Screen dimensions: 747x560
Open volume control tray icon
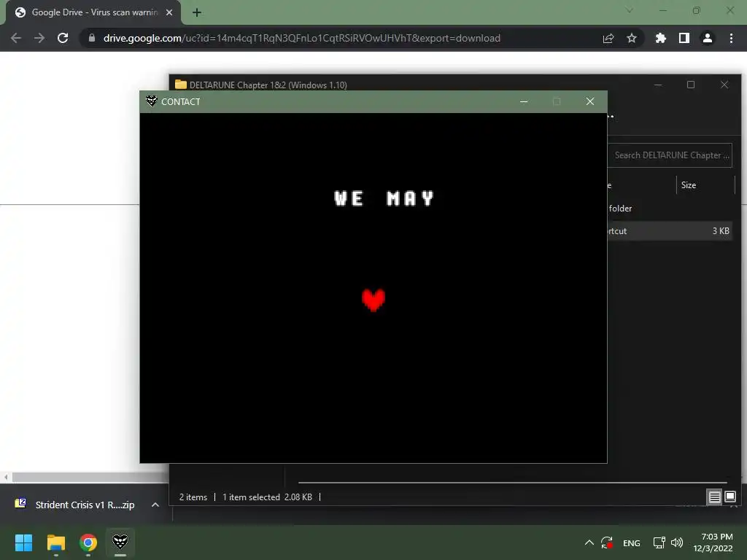click(x=676, y=542)
